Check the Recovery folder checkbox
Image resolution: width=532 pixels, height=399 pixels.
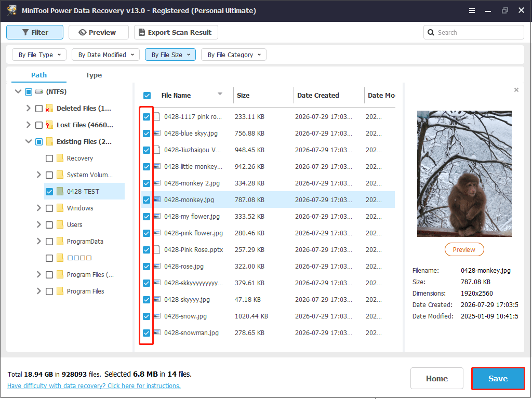pos(49,158)
